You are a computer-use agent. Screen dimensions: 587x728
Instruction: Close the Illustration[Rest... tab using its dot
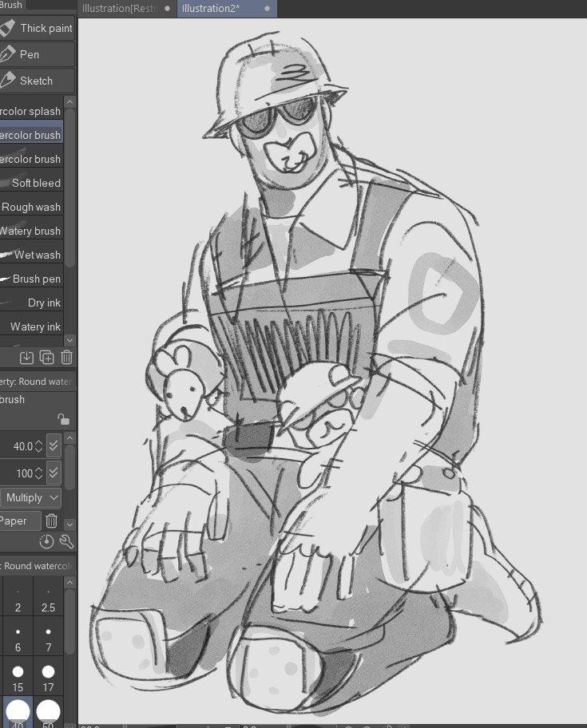tap(167, 8)
